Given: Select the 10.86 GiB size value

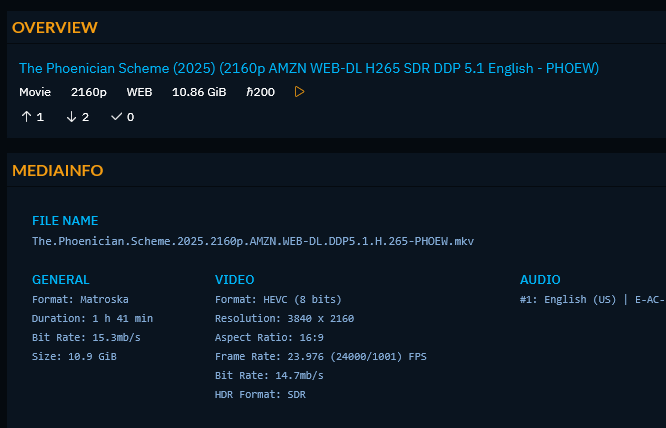Looking at the screenshot, I should [x=199, y=92].
